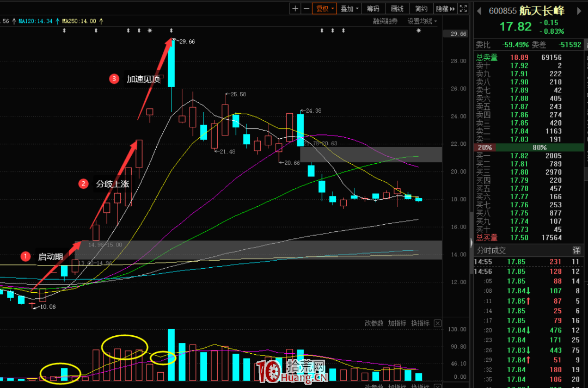This screenshot has height=388, width=588.
Task: Select the 卖五 17.87 order row
Action: (x=528, y=107)
